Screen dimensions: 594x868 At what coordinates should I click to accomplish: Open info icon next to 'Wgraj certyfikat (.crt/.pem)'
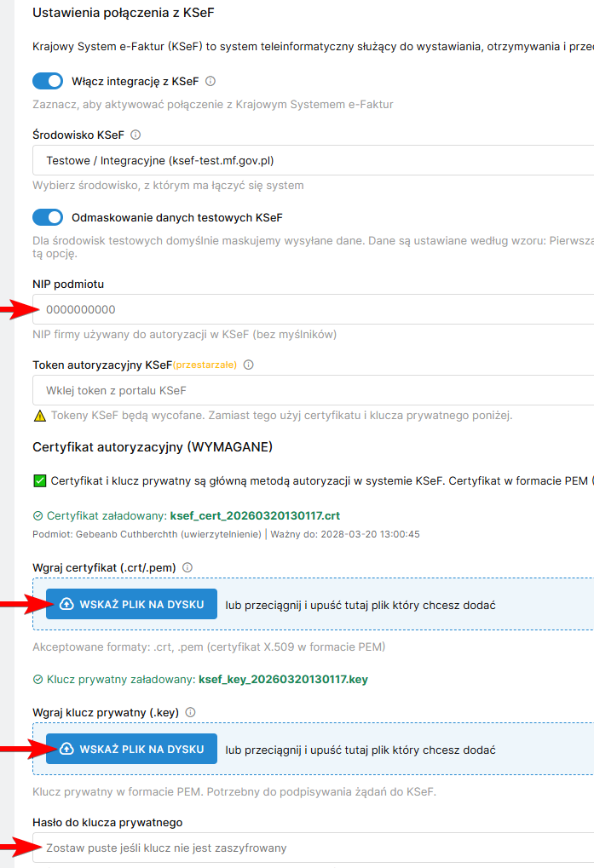[187, 567]
